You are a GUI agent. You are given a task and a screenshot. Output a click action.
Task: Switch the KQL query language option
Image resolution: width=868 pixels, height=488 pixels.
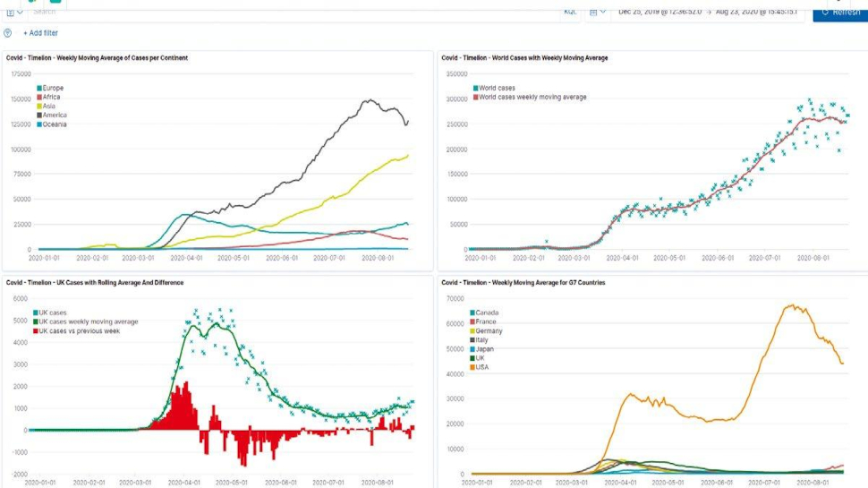click(x=570, y=12)
